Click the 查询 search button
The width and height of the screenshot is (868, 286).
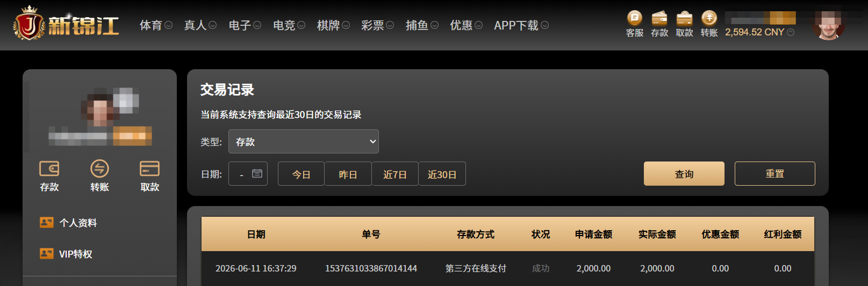684,174
